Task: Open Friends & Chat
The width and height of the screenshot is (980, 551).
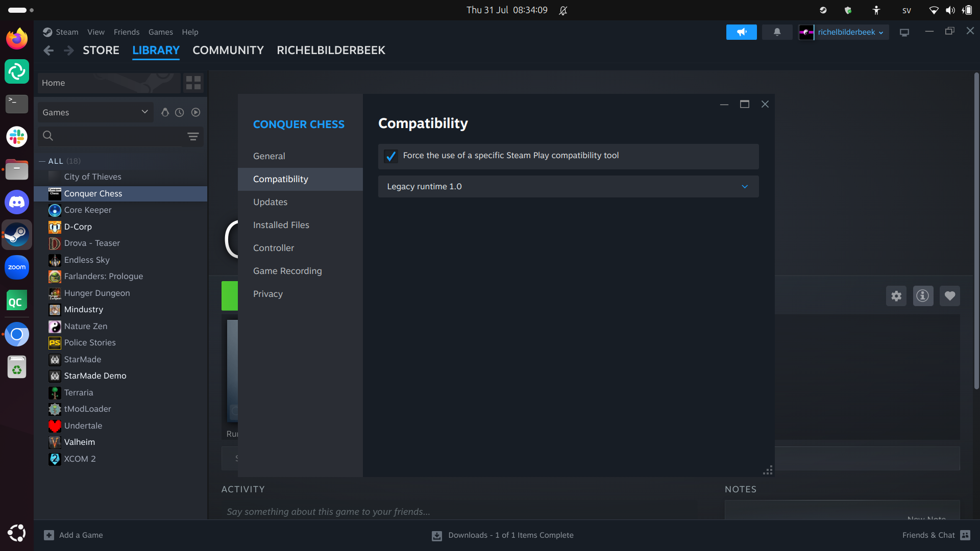Action: point(936,535)
